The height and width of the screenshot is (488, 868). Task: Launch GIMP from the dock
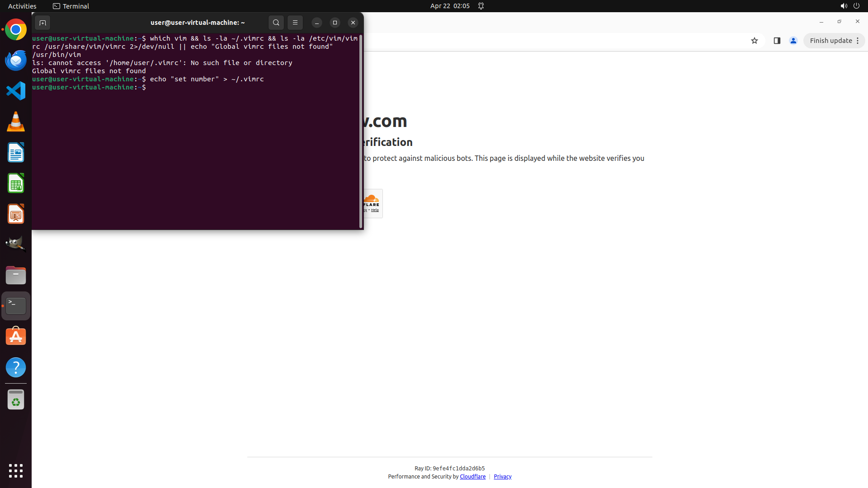(16, 244)
